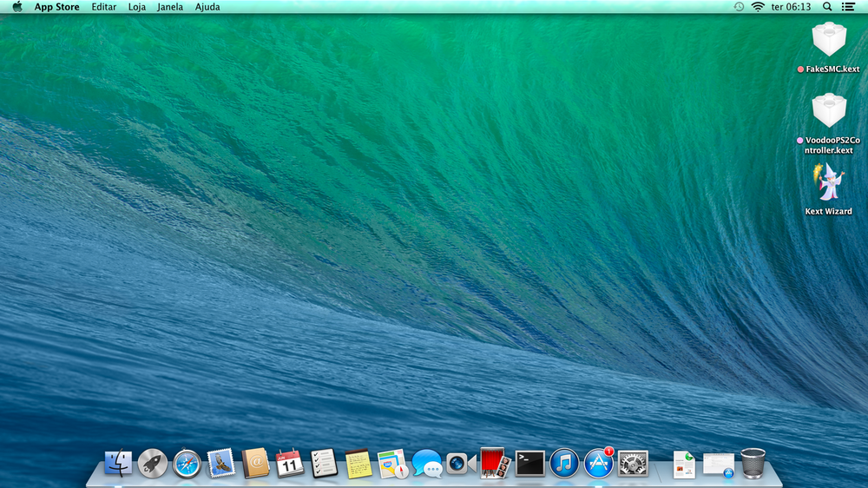The height and width of the screenshot is (488, 868).
Task: Open System Preferences gear icon
Action: tap(633, 463)
